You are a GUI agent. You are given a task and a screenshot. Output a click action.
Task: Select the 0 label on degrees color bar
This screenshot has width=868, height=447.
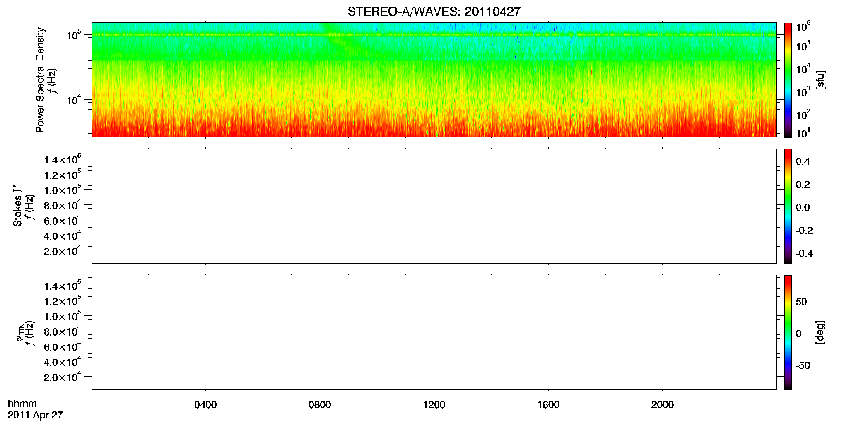(798, 334)
